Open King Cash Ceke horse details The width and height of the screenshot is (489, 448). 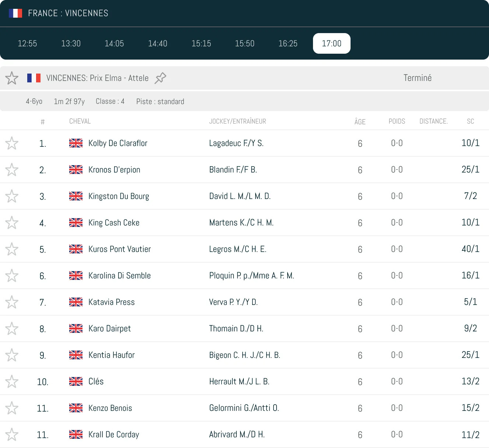(114, 223)
